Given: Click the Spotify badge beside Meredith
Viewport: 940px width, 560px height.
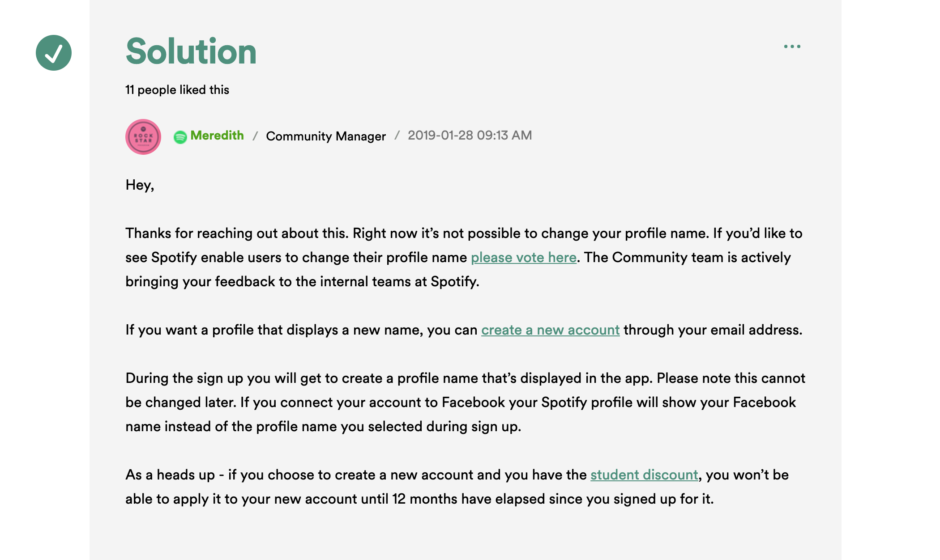Looking at the screenshot, I should tap(180, 137).
